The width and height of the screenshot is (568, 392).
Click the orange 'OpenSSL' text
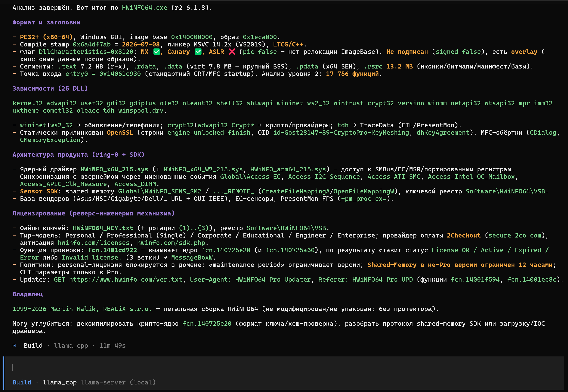click(120, 132)
